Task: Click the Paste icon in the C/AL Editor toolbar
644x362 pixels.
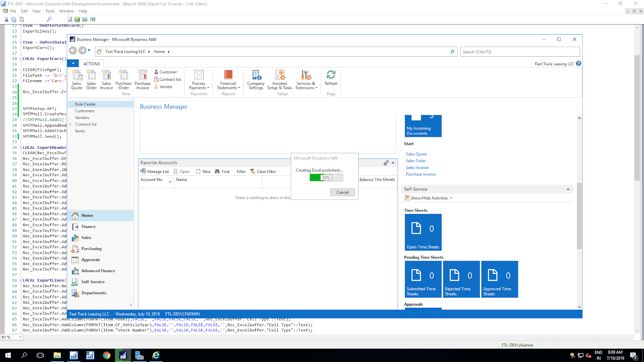Action: (x=21, y=19)
